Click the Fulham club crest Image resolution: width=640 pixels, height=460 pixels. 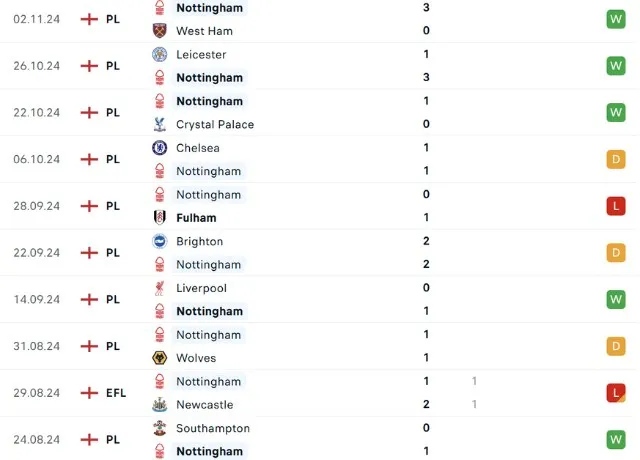(x=159, y=218)
